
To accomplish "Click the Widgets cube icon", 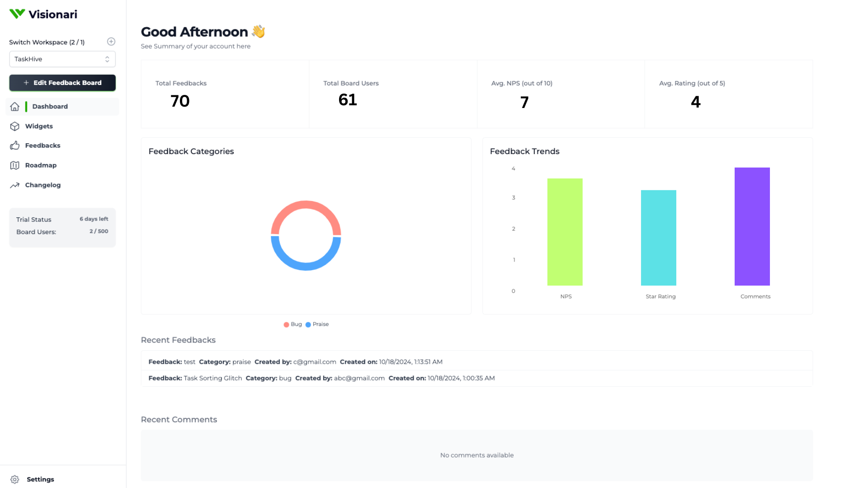I will point(15,127).
